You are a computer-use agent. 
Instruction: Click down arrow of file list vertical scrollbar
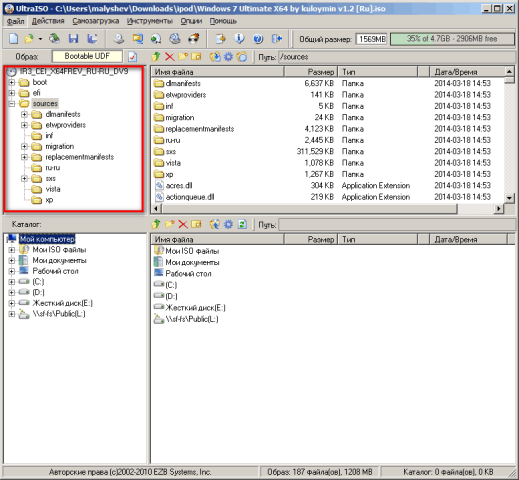point(509,198)
